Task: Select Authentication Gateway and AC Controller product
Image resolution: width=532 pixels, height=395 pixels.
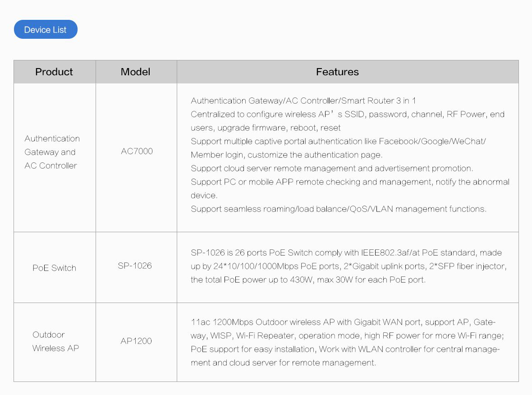Action: [x=52, y=152]
